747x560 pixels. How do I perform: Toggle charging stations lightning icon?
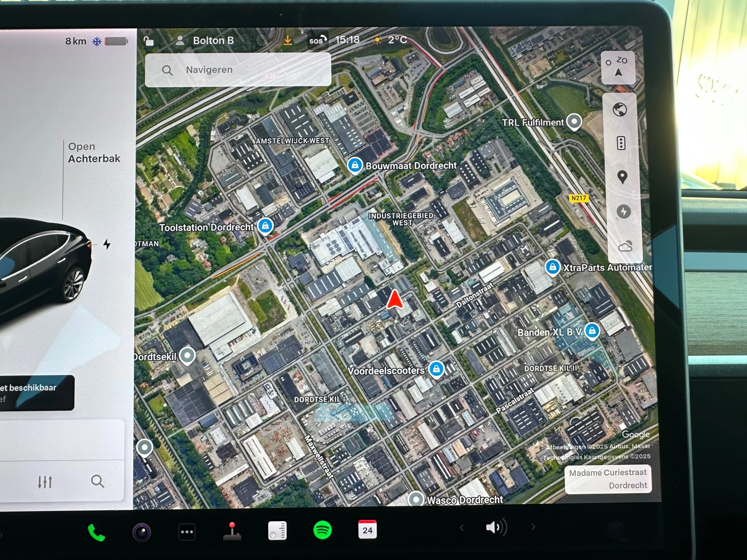[x=623, y=212]
